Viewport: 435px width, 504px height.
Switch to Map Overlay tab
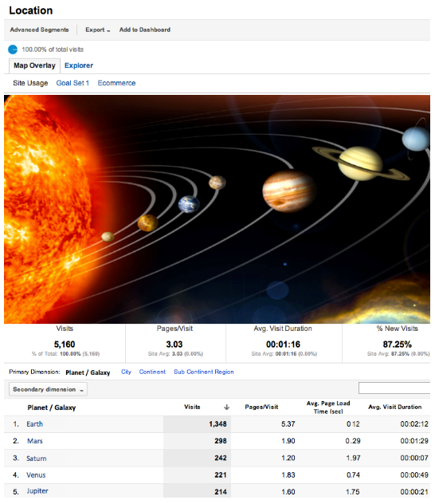tap(34, 65)
